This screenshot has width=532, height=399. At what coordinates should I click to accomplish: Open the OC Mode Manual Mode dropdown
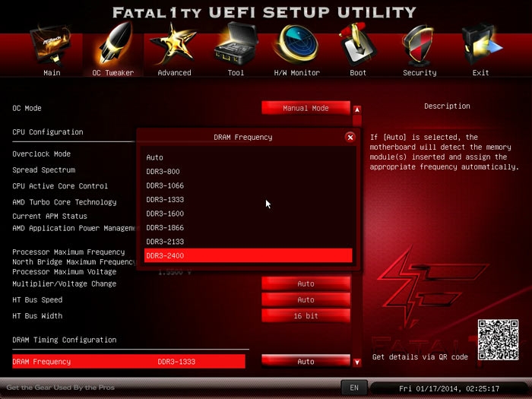tap(306, 108)
